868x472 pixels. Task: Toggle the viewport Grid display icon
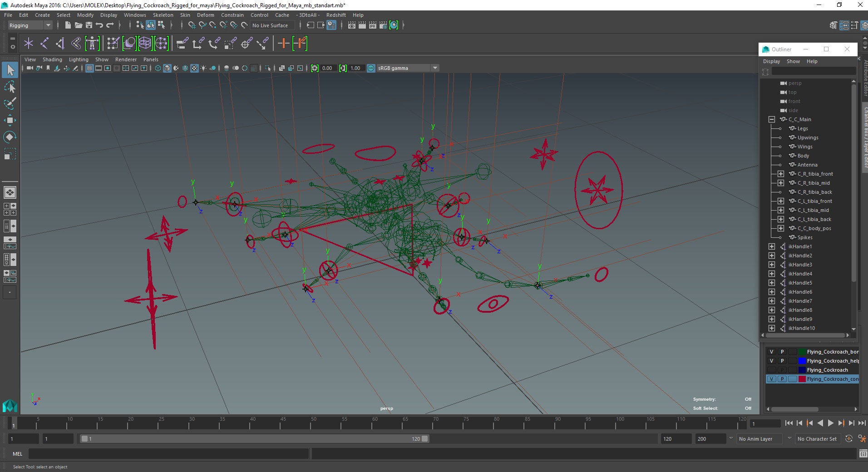[x=89, y=68]
